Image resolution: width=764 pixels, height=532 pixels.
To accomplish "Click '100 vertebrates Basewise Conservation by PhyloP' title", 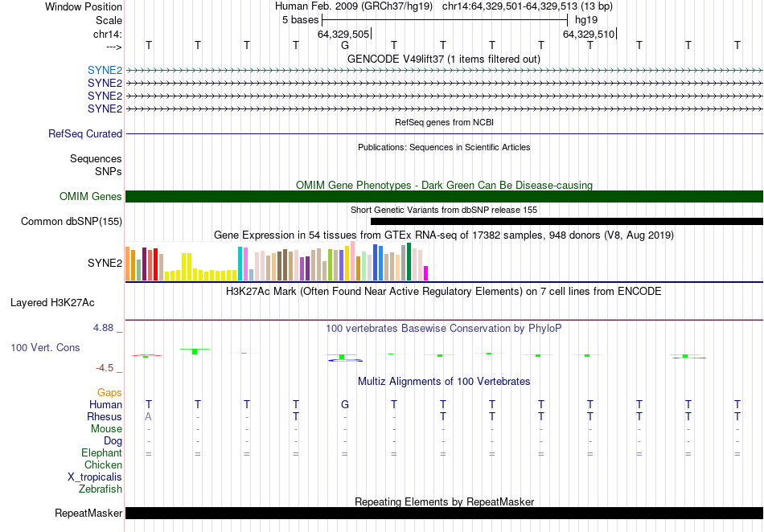I will (x=444, y=329).
